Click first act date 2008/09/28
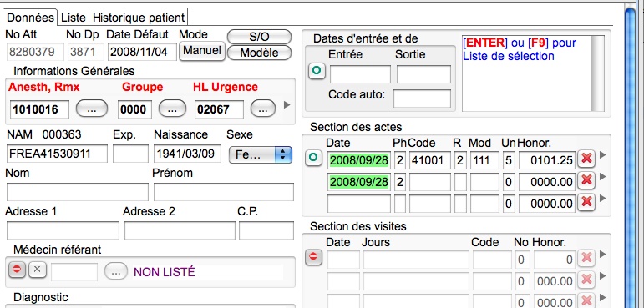Viewport: 644px width, 308px height. (x=359, y=160)
